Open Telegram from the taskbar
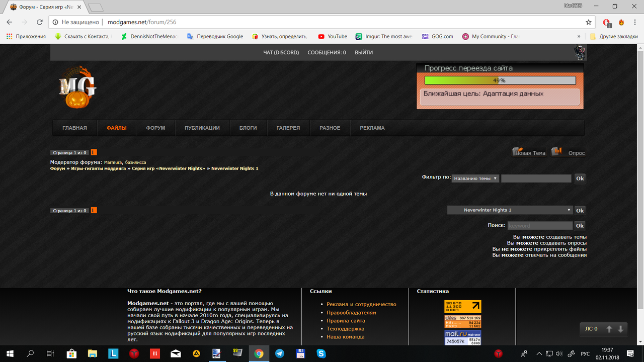Screen dimensions: 644x362 pyautogui.click(x=279, y=353)
